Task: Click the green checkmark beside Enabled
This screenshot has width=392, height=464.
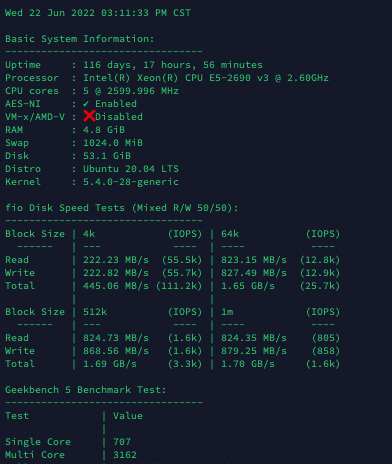Action: pos(86,104)
